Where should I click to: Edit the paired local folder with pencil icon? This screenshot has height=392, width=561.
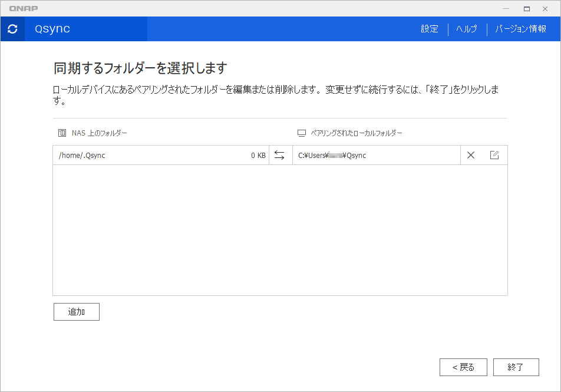click(x=494, y=155)
